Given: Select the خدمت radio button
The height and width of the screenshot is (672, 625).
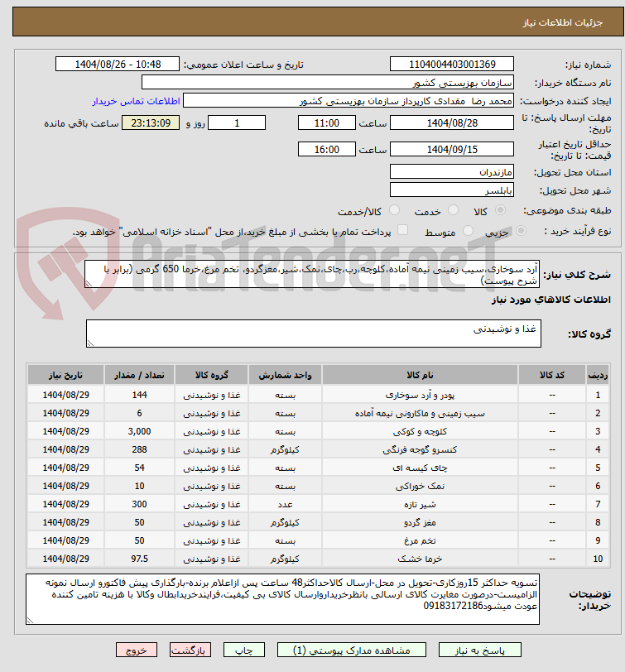Looking at the screenshot, I should click(453, 210).
